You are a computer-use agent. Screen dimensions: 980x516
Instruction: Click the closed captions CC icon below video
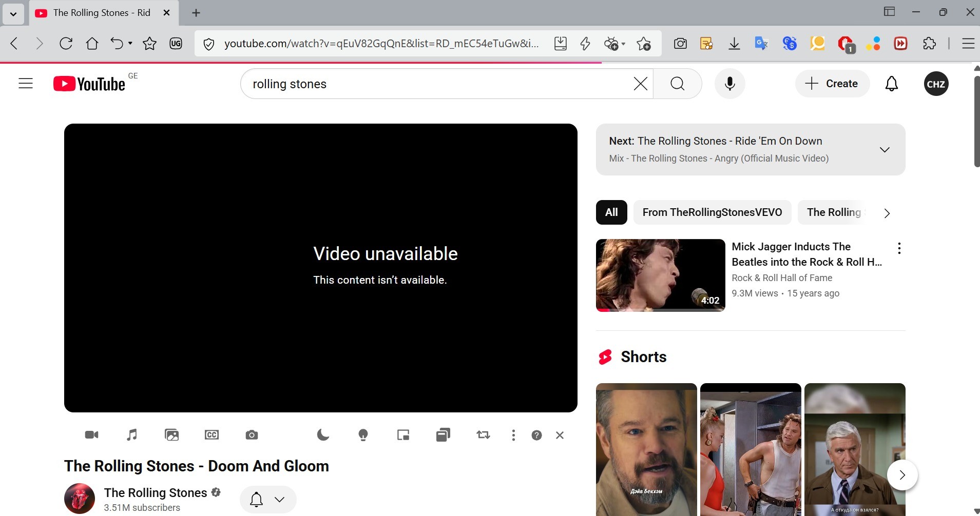pos(212,435)
